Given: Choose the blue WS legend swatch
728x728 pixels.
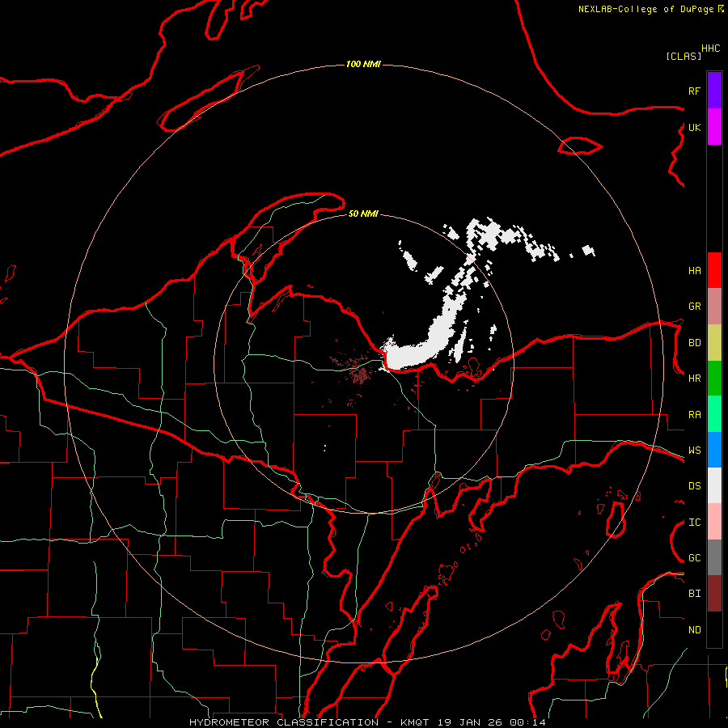Looking at the screenshot, I should 714,450.
